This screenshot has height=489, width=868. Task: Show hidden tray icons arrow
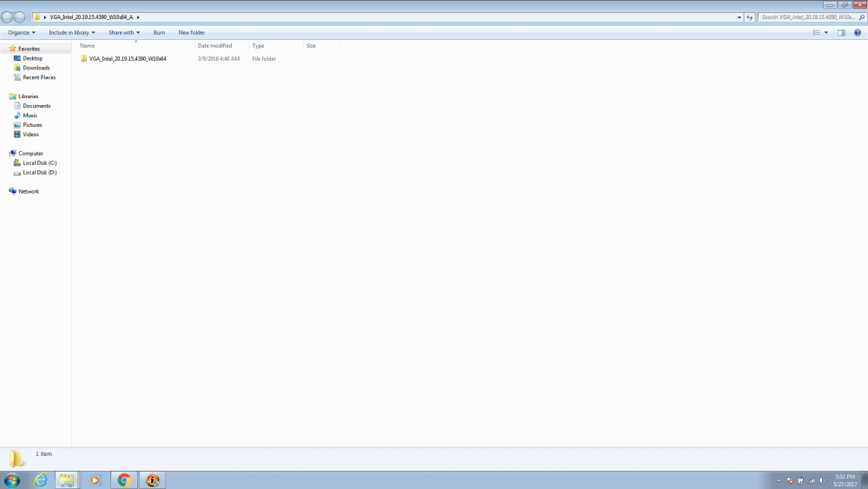click(779, 480)
